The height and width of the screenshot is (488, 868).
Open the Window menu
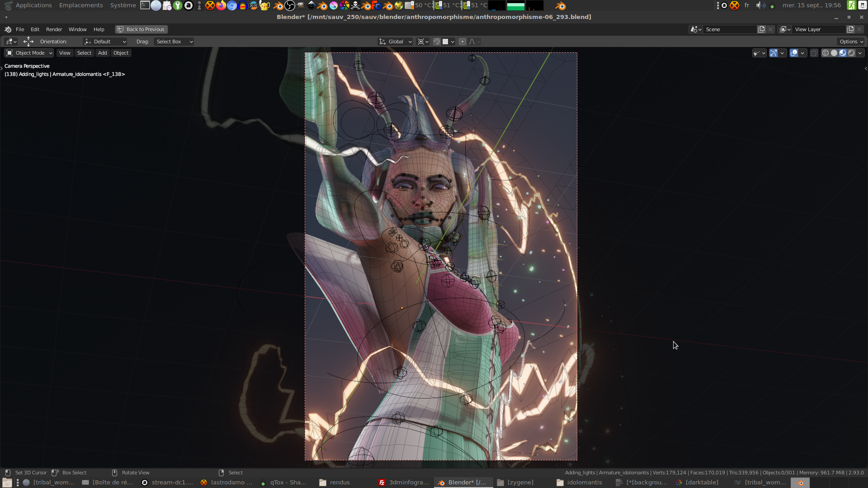77,29
